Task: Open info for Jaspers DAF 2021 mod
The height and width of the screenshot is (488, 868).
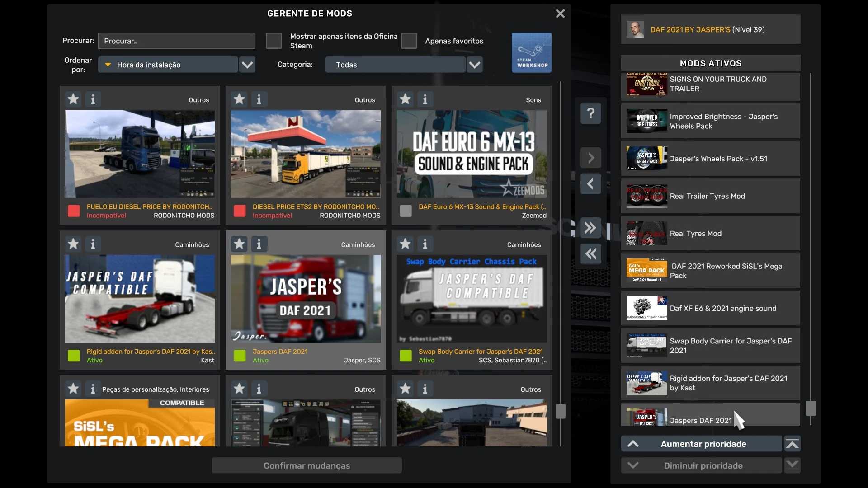Action: (259, 244)
